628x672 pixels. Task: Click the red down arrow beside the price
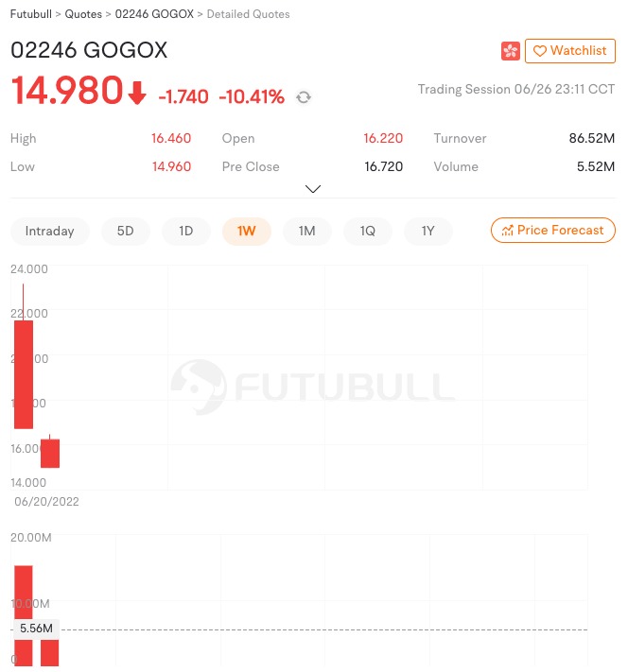click(137, 93)
